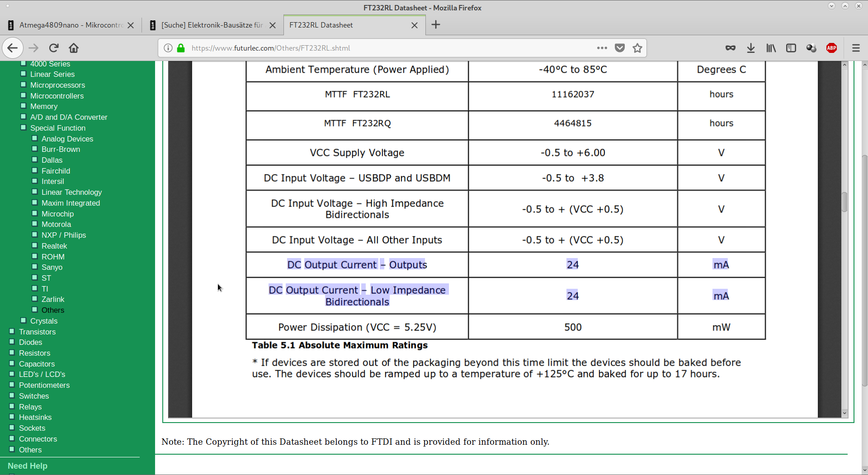The image size is (868, 475).
Task: Open the Maxim Integrated subcategory
Action: 71,203
